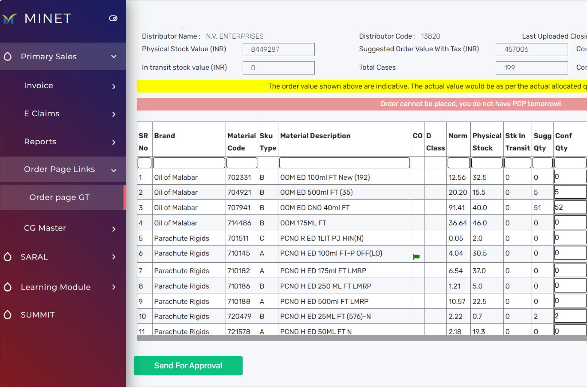The height and width of the screenshot is (392, 587).
Task: Click distributor code 13820
Action: click(x=430, y=36)
